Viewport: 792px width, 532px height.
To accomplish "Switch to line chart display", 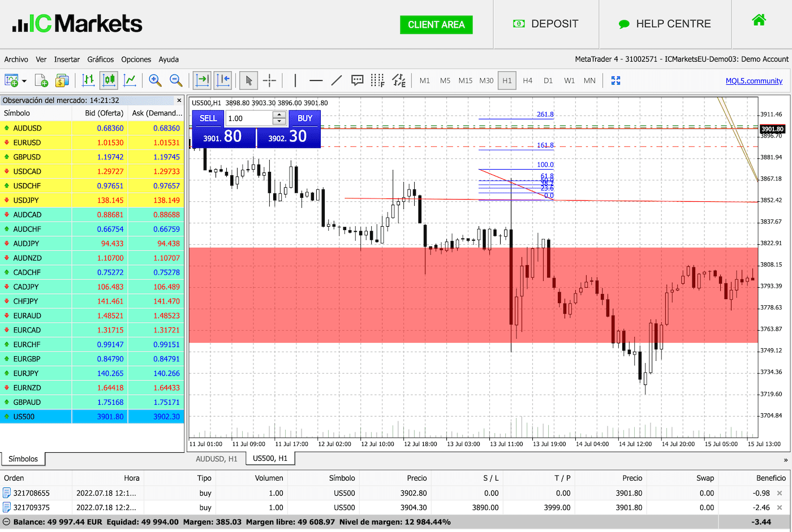I will point(130,80).
